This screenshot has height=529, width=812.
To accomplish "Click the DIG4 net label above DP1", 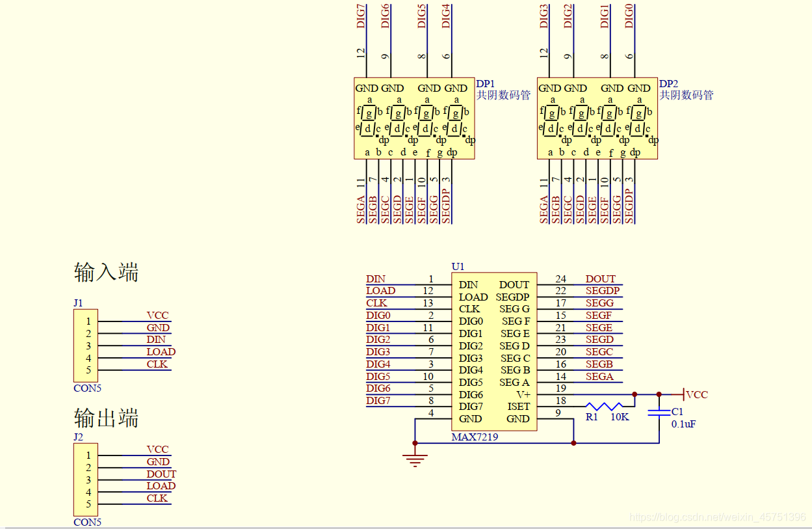I will 446,16.
